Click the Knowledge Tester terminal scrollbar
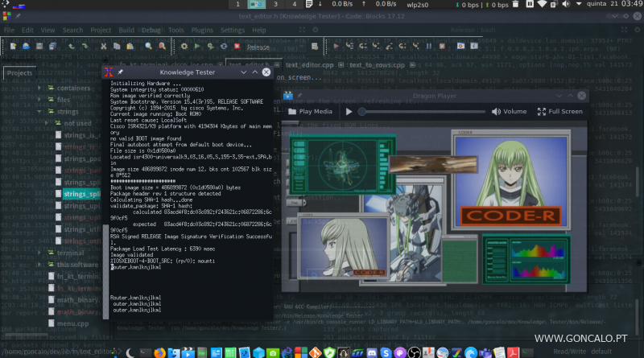Screen dimensions: 644x358 tap(106, 271)
